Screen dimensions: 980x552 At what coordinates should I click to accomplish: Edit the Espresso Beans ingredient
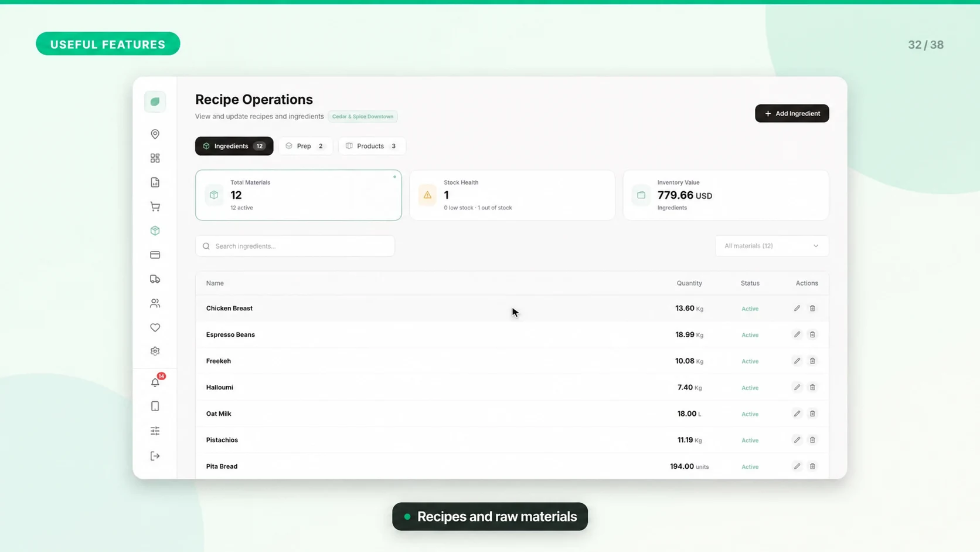(x=797, y=334)
